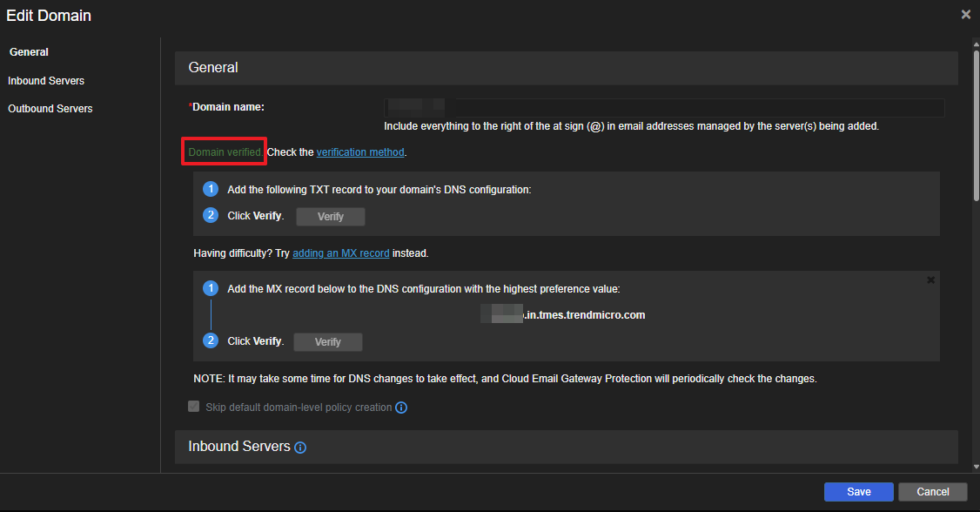Click step 1 badge for TXT record
The height and width of the screenshot is (512, 980).
[x=210, y=189]
